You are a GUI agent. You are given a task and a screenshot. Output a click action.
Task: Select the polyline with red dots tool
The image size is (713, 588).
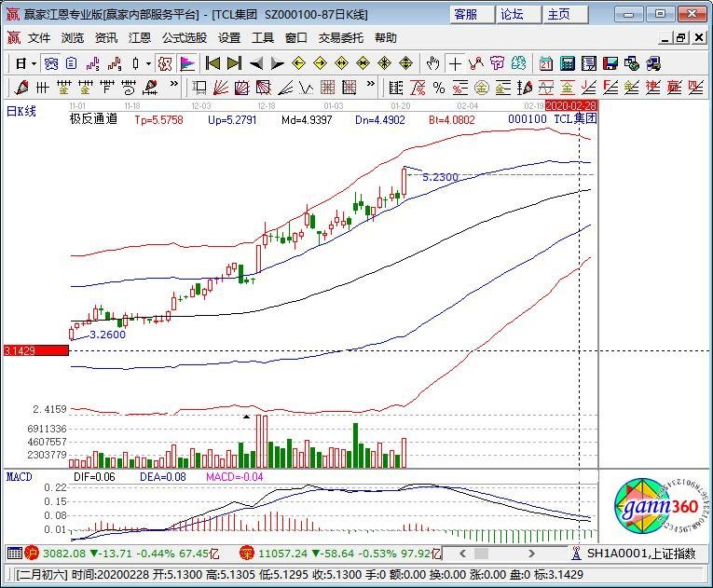pos(476,63)
